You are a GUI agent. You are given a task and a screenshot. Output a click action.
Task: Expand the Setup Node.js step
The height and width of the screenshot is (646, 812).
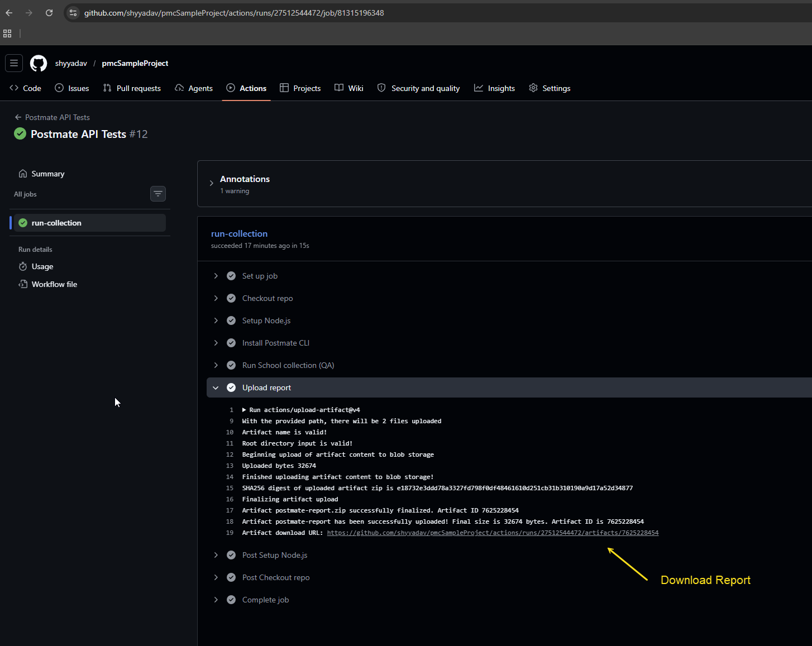click(216, 320)
